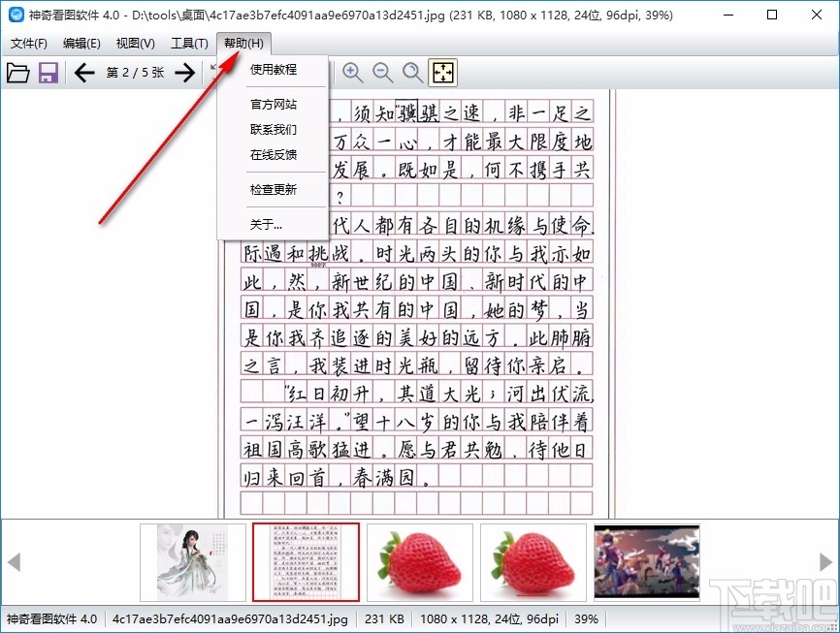Go to the previous image with the left arrow

click(84, 72)
